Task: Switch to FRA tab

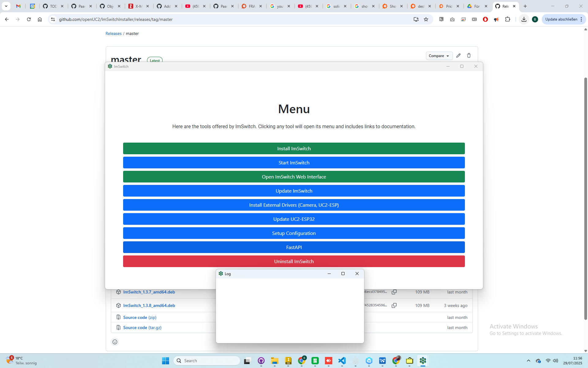Action: click(252, 6)
